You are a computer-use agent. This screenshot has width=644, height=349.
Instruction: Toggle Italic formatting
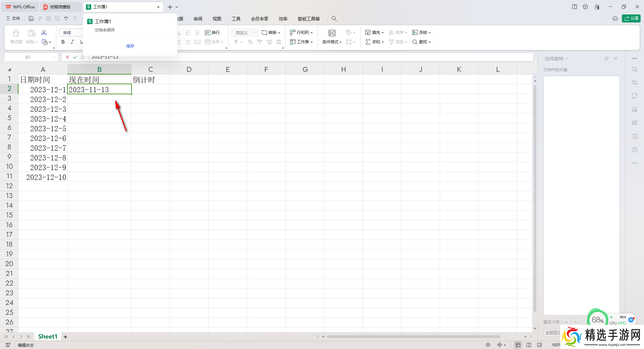(72, 42)
